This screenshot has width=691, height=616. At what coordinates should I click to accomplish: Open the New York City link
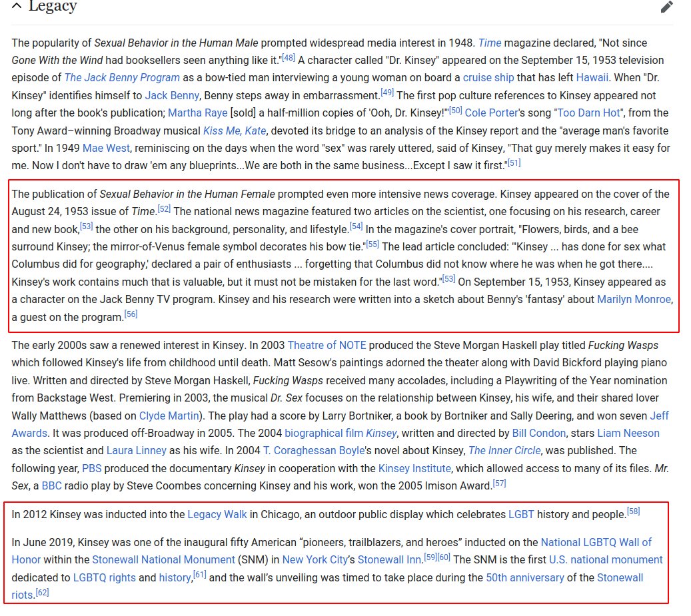tap(315, 560)
